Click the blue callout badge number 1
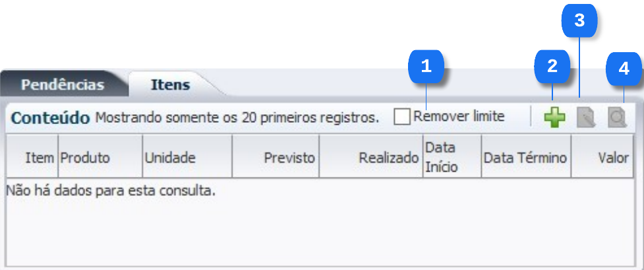Viewport: 644px width, 270px height. click(426, 67)
